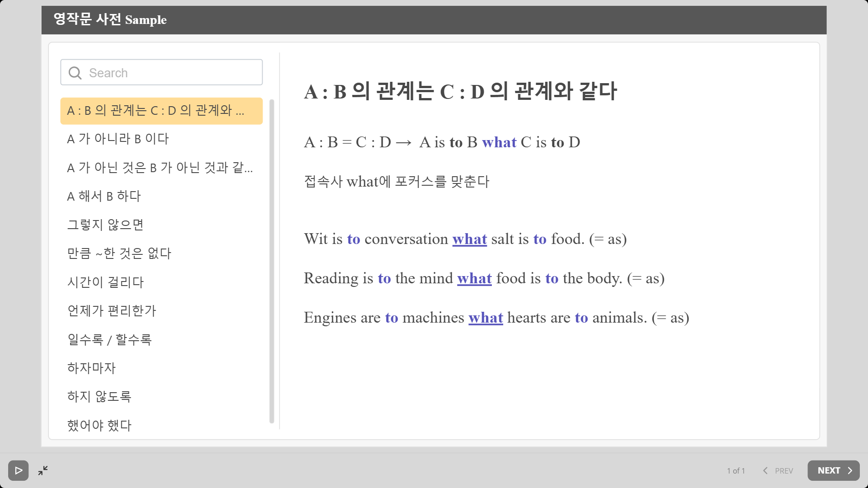Viewport: 868px width, 488px height.
Task: Click the '영작문 사전 Sample' title
Action: tap(110, 19)
